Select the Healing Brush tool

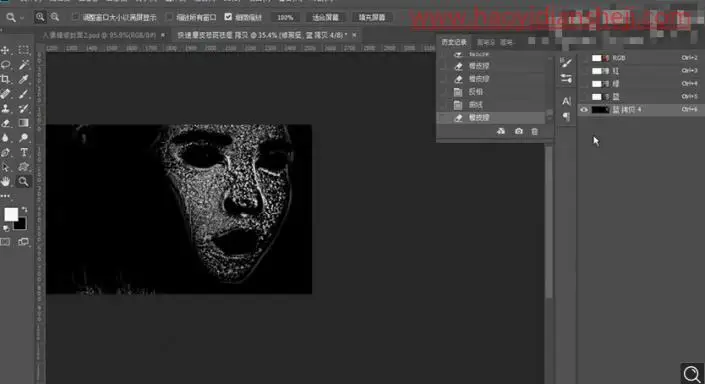(5, 94)
